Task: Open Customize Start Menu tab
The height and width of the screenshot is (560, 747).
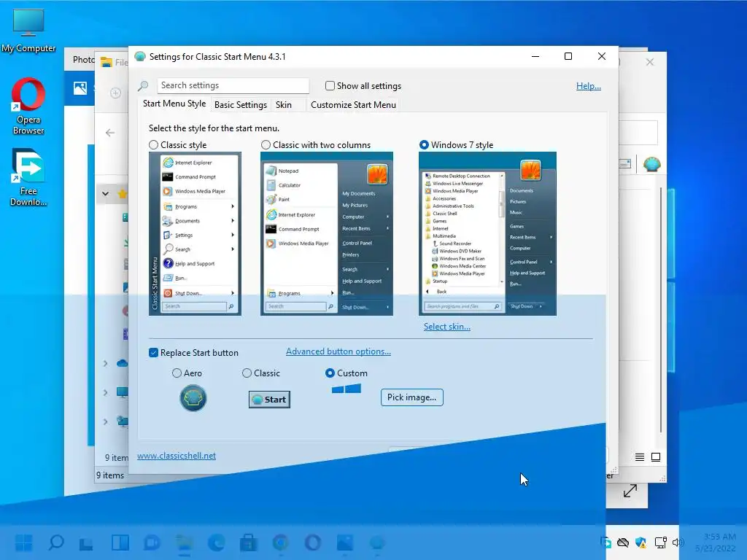Action: (353, 105)
